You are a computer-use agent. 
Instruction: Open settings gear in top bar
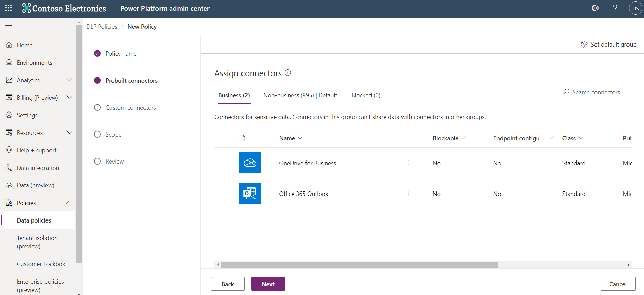(x=595, y=8)
